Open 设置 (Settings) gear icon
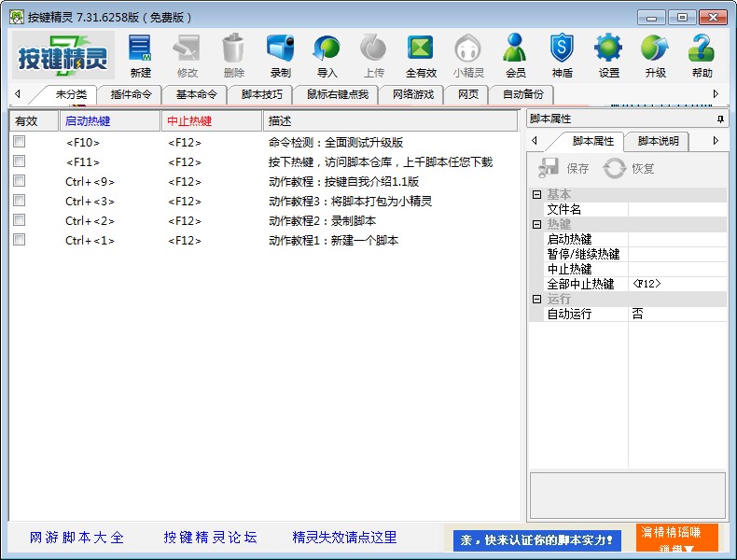Viewport: 737px width, 560px height. tap(608, 55)
